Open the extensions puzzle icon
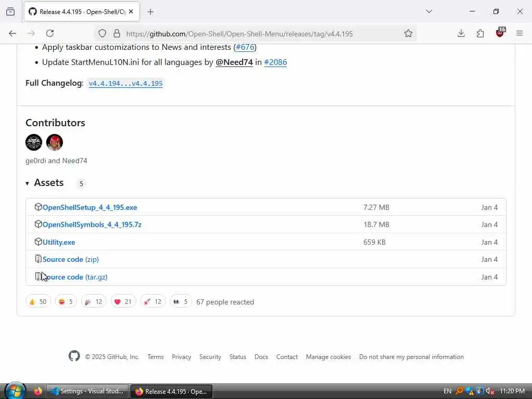This screenshot has width=532, height=399. pyautogui.click(x=480, y=33)
